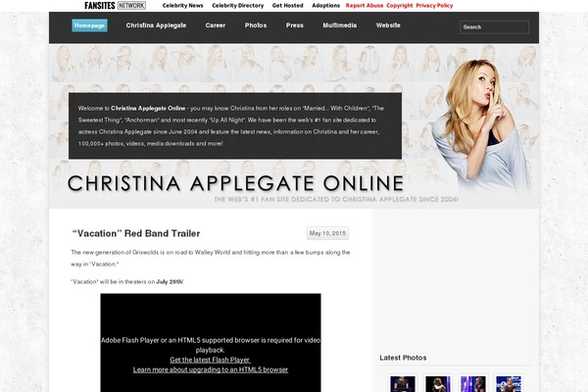Open the Copyright link
Image resolution: width=588 pixels, height=392 pixels.
coord(400,6)
